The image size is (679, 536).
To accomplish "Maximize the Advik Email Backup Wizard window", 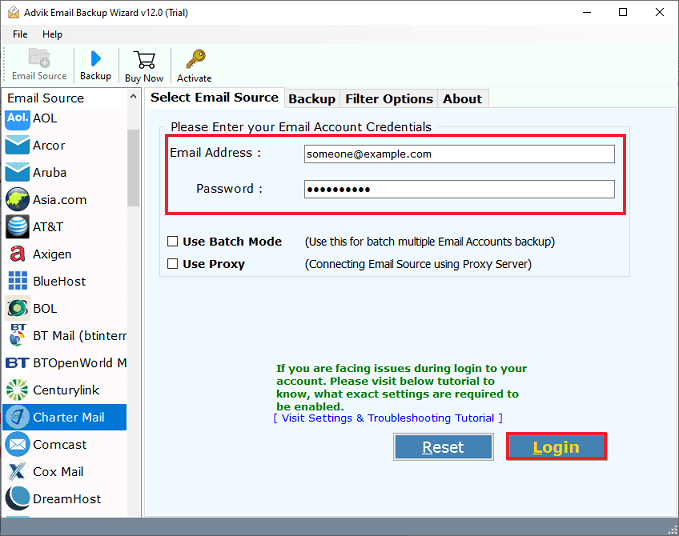I will pyautogui.click(x=623, y=12).
